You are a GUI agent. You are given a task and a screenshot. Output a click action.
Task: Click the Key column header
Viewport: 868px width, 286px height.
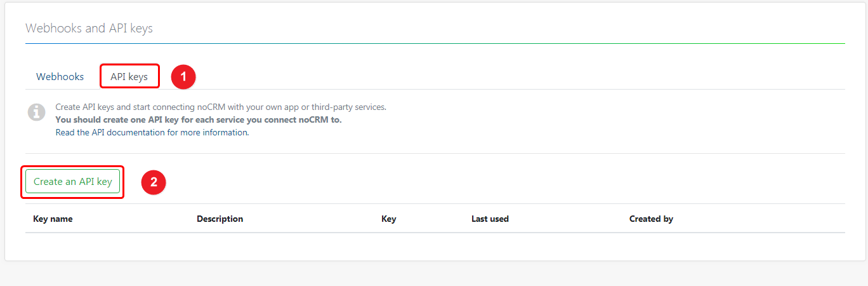tap(388, 219)
